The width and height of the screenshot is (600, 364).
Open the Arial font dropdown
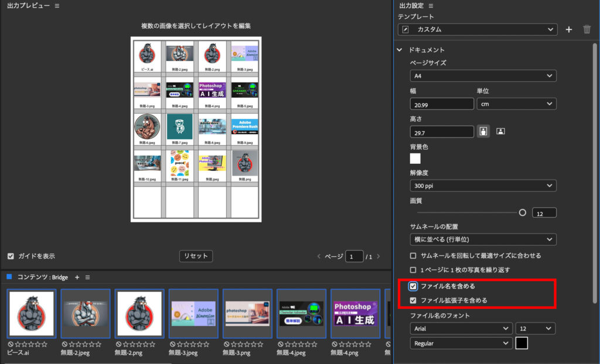[x=461, y=328]
